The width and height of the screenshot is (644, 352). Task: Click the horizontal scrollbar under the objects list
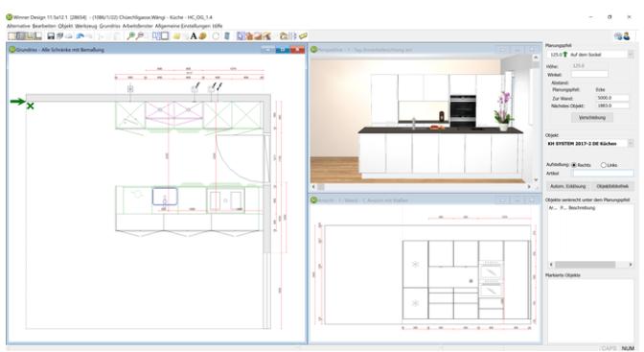coord(591,265)
